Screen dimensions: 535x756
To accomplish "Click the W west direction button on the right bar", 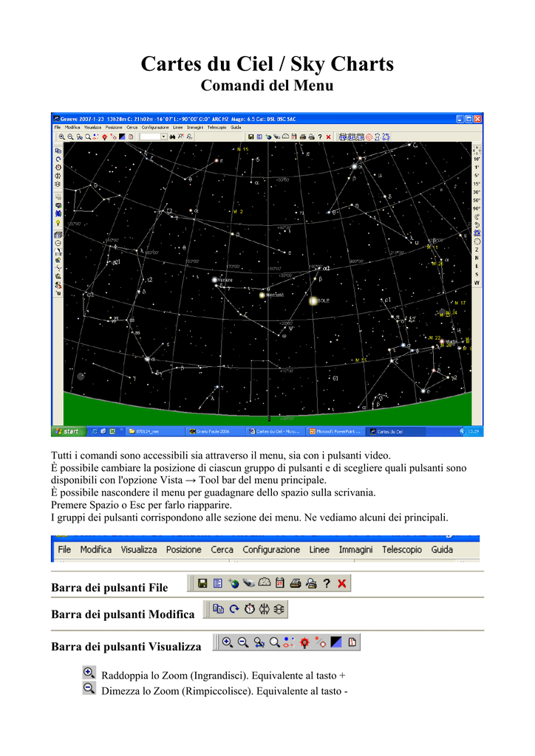I will tap(477, 283).
